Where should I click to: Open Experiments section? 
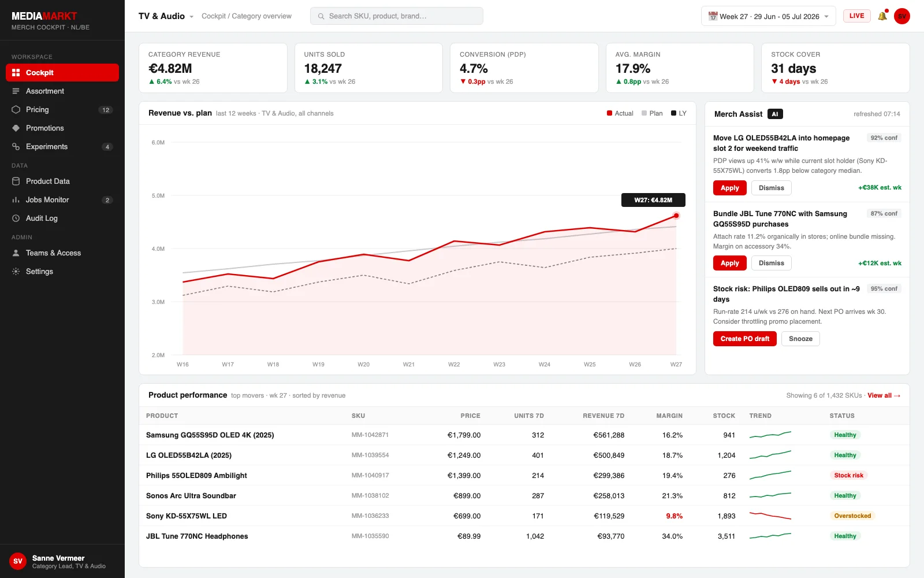62,147
